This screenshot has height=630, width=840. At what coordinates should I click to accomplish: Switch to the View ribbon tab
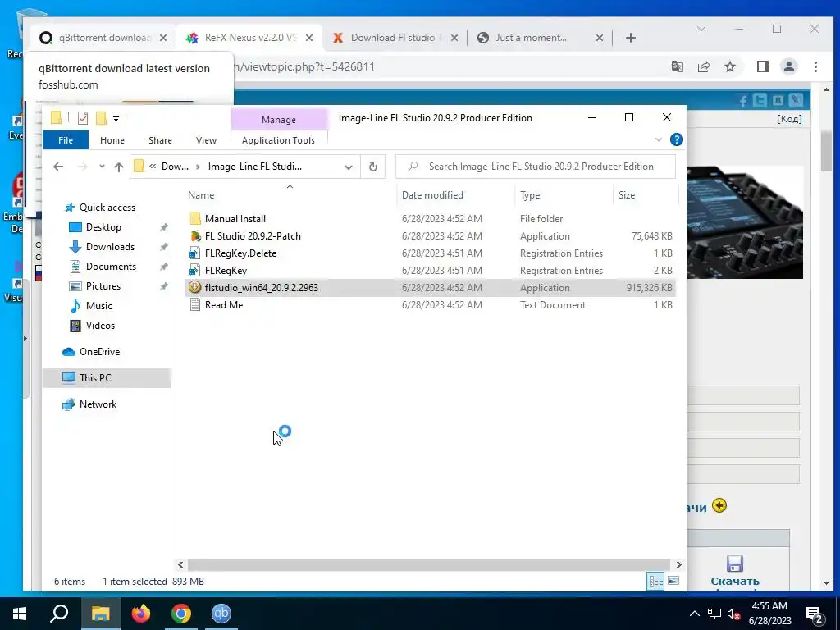click(206, 140)
